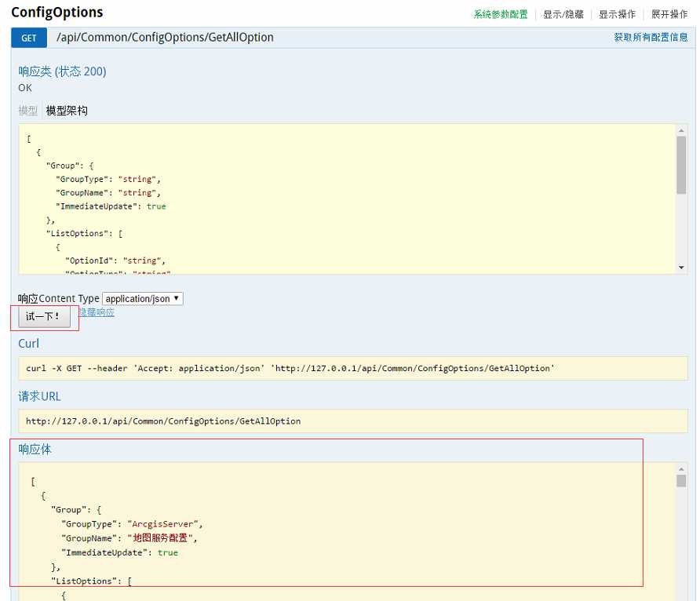Screen dimensions: 700x601
Task: Click the 显示/隐藏 link
Action: pos(563,14)
